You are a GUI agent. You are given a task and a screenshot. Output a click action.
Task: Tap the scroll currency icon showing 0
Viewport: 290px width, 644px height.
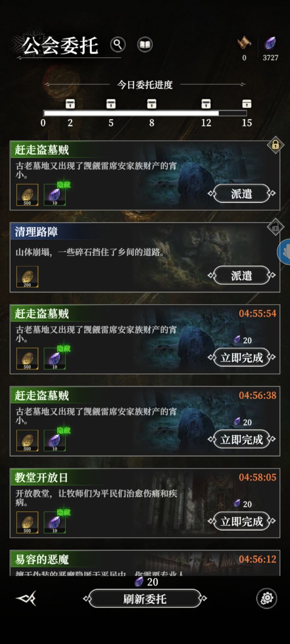click(x=244, y=43)
